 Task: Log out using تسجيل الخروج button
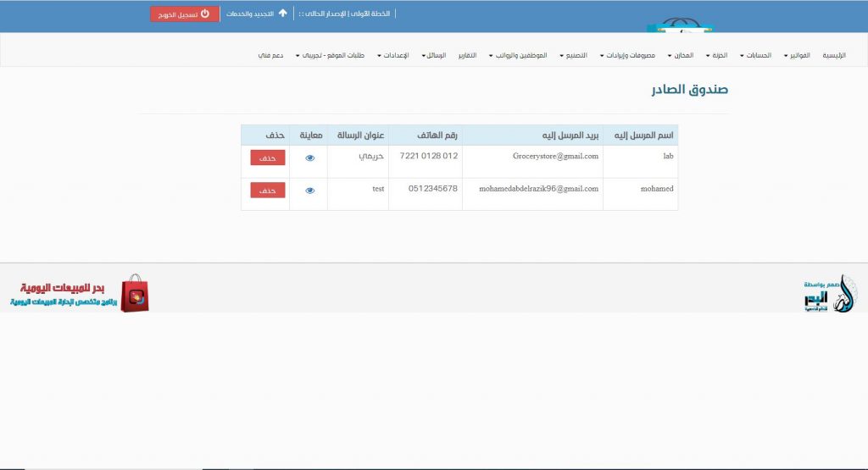pyautogui.click(x=184, y=14)
